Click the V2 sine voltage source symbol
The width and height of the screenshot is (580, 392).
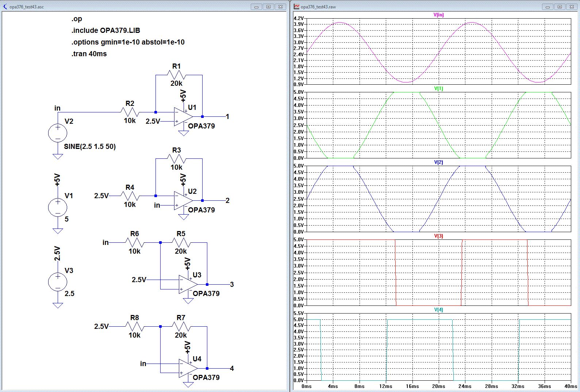(x=58, y=133)
